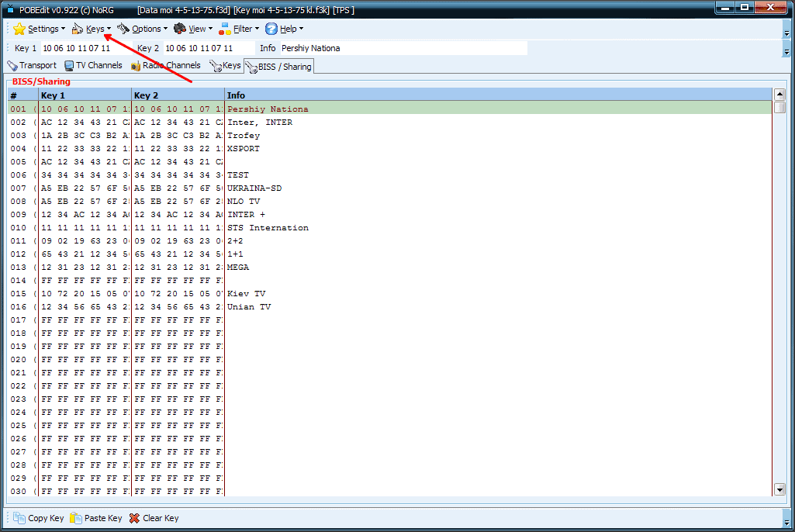Switch to the Radio Channels tab
This screenshot has width=795, height=532.
click(166, 65)
